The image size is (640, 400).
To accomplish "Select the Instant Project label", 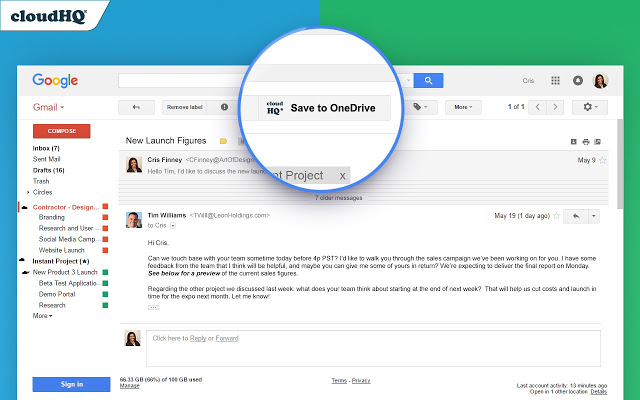I will [x=61, y=261].
